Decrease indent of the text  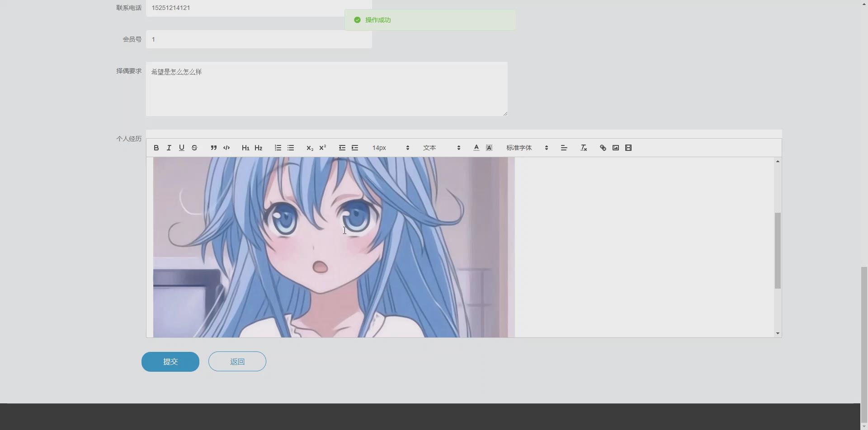pos(342,148)
